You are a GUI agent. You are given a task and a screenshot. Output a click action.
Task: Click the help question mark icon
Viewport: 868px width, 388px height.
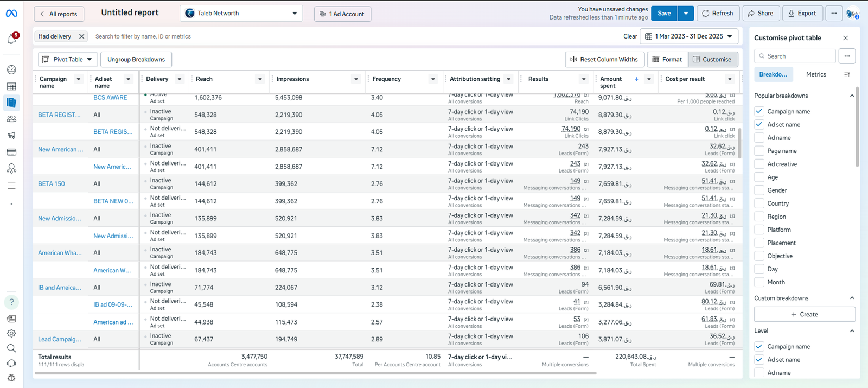click(x=11, y=302)
